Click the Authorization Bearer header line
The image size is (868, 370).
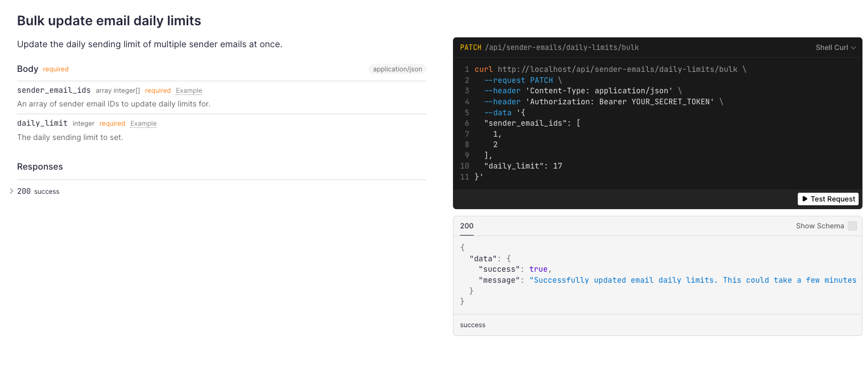[604, 102]
